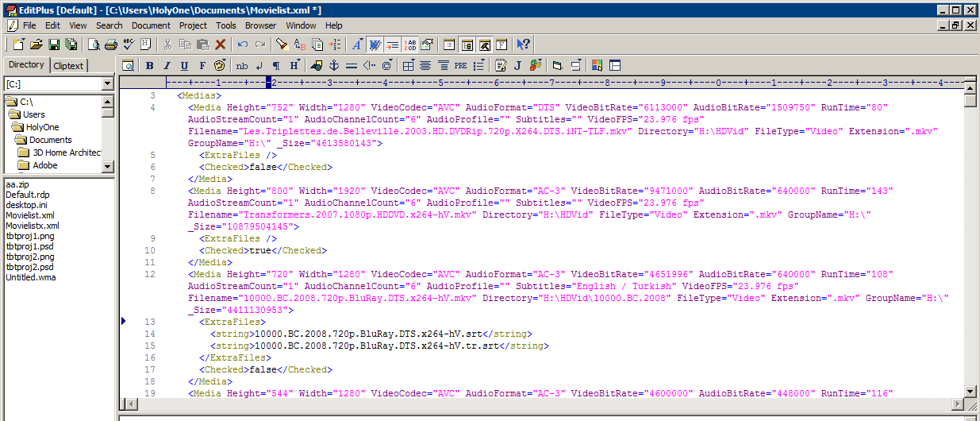Select the Directory tab
Viewport: 980px width, 421px height.
coord(26,65)
